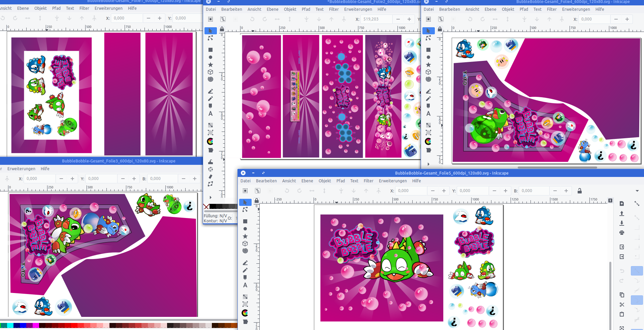Select the Tweak tool in Folie2 window

click(x=211, y=162)
